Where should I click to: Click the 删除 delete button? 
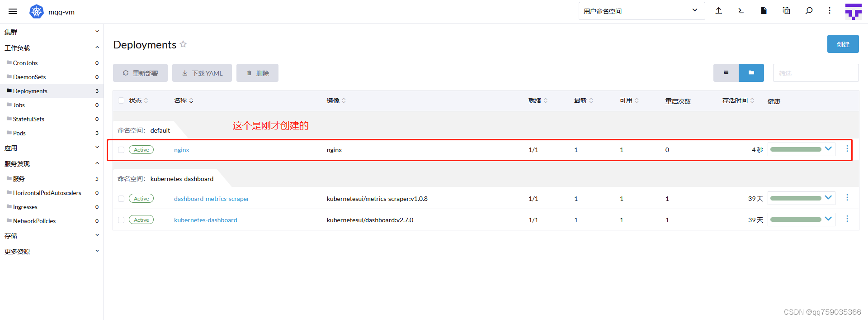[257, 73]
